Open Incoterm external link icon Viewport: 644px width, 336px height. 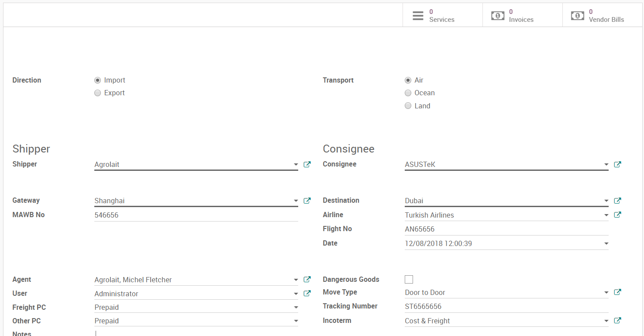click(x=617, y=321)
